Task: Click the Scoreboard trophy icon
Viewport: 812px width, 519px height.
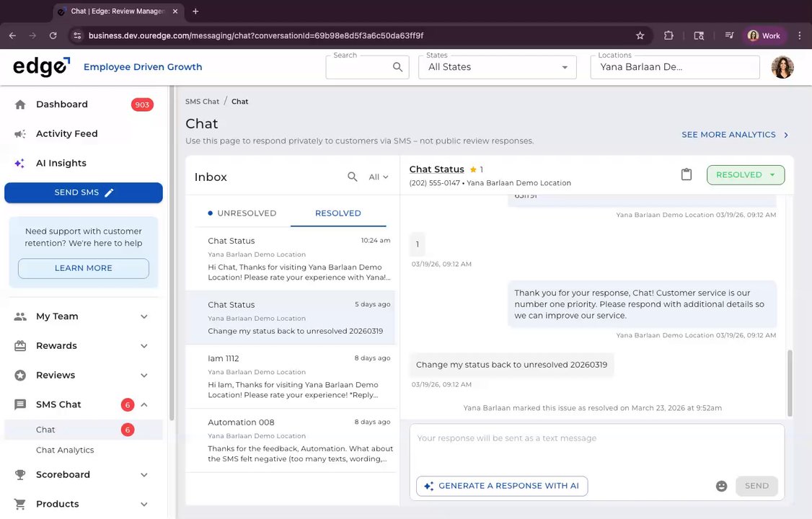Action: tap(20, 474)
